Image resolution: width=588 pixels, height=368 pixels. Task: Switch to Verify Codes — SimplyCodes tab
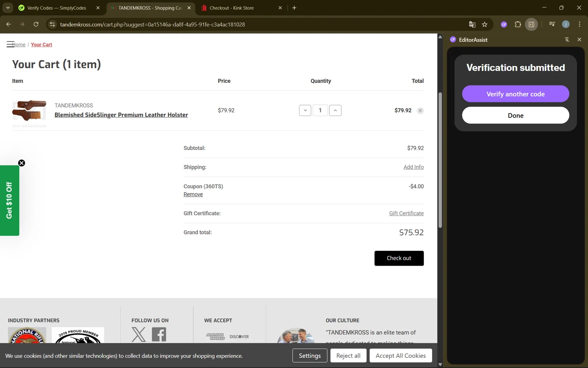(56, 8)
